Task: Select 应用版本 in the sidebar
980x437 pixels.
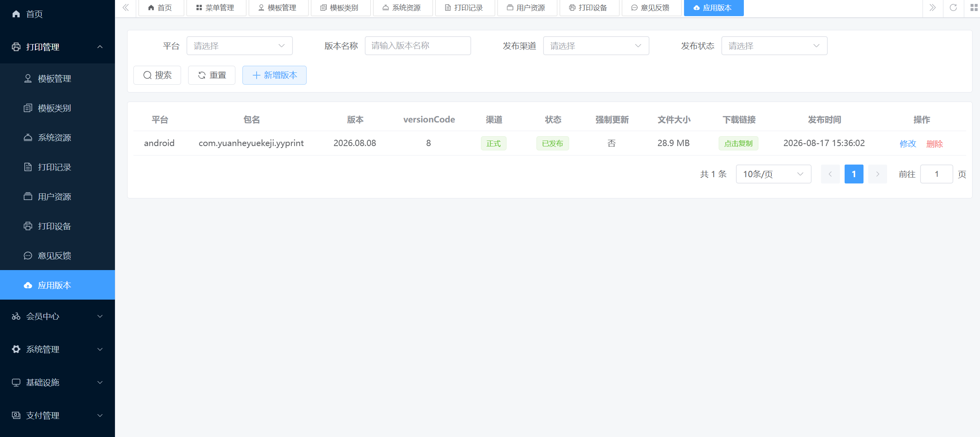Action: 57,285
